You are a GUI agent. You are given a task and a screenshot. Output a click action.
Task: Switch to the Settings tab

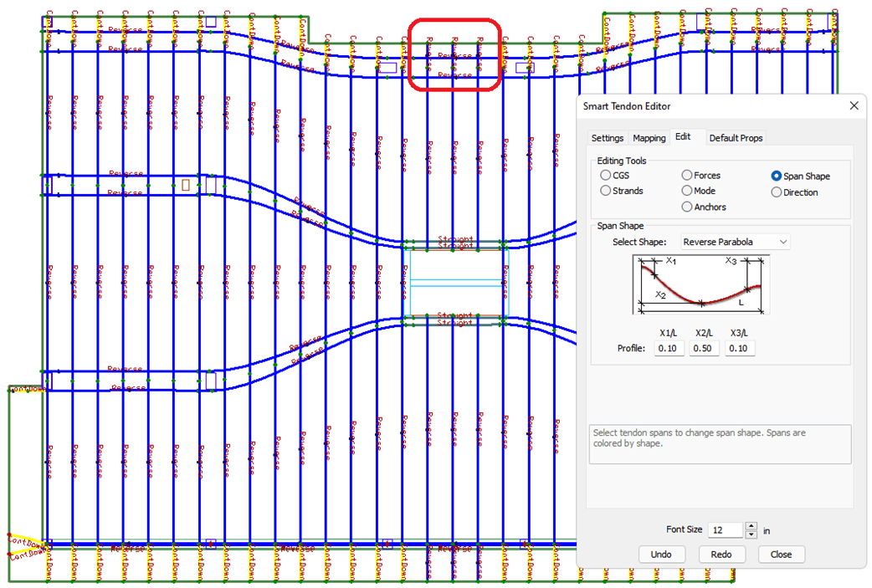tap(608, 138)
